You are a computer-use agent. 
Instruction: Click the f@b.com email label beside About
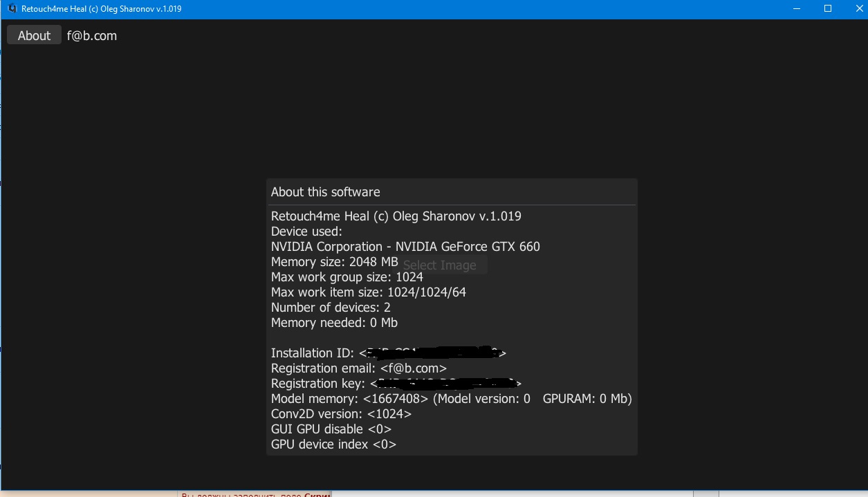[x=92, y=36]
